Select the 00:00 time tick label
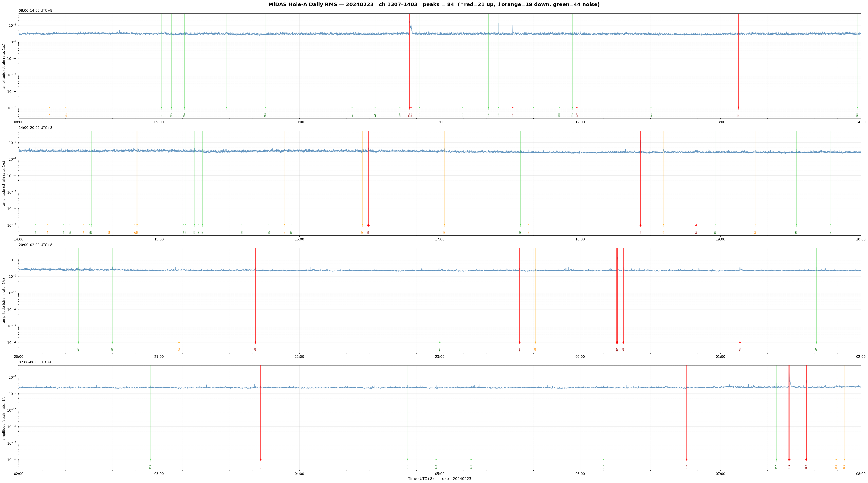This screenshot has height=483, width=868. click(x=580, y=357)
